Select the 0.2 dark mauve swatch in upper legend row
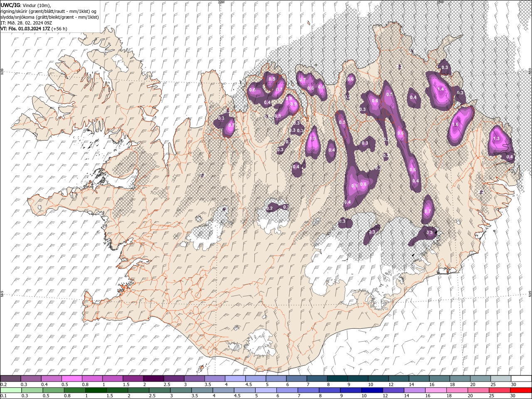This screenshot has width=532, height=399. coord(10,379)
